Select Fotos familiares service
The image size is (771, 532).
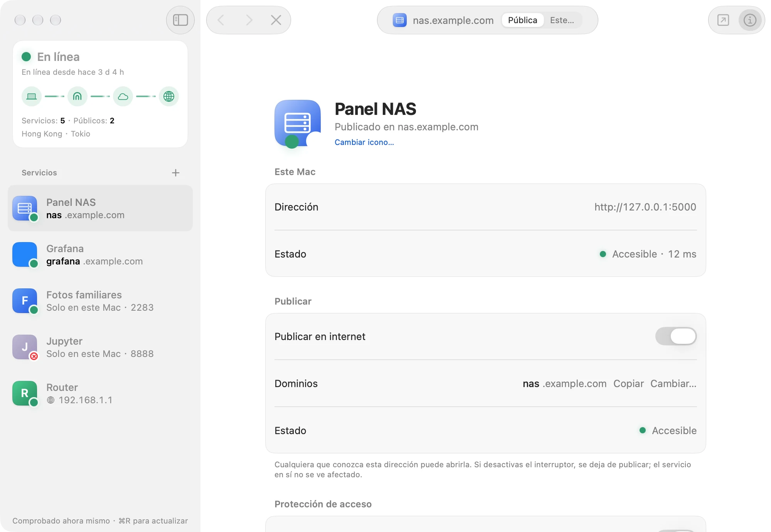(x=100, y=301)
